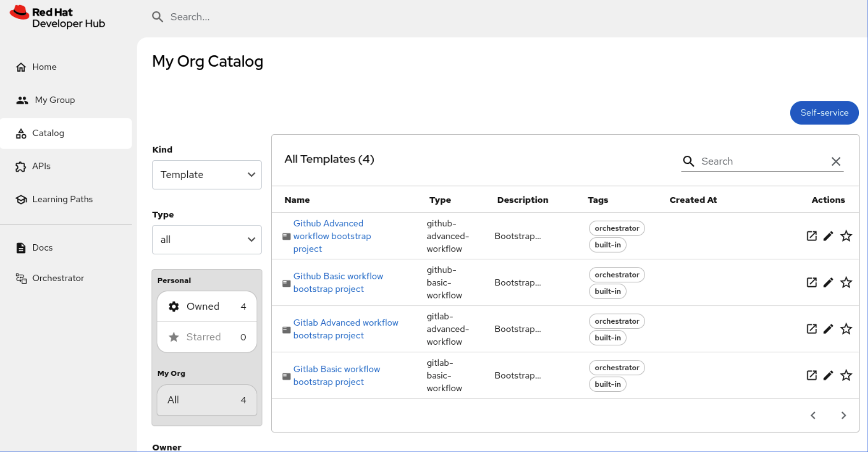Open the Github Basic workflow template externally
This screenshot has width=868, height=452.
click(811, 282)
